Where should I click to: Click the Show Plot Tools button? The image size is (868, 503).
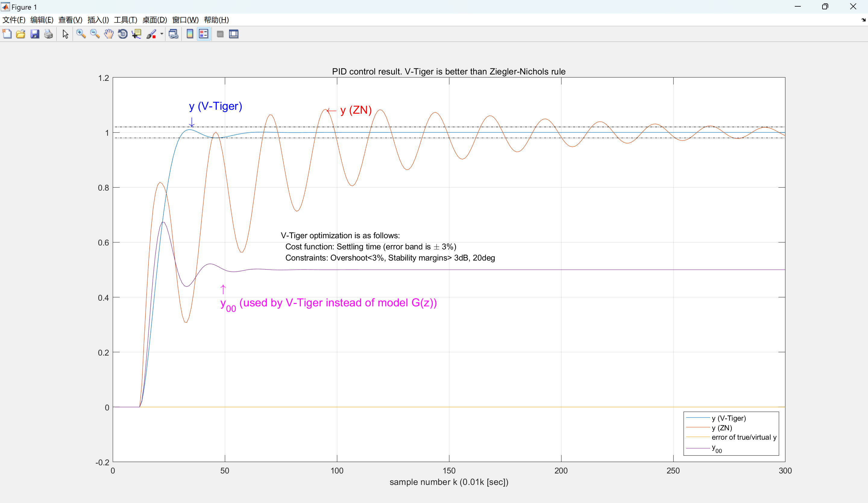coord(234,34)
